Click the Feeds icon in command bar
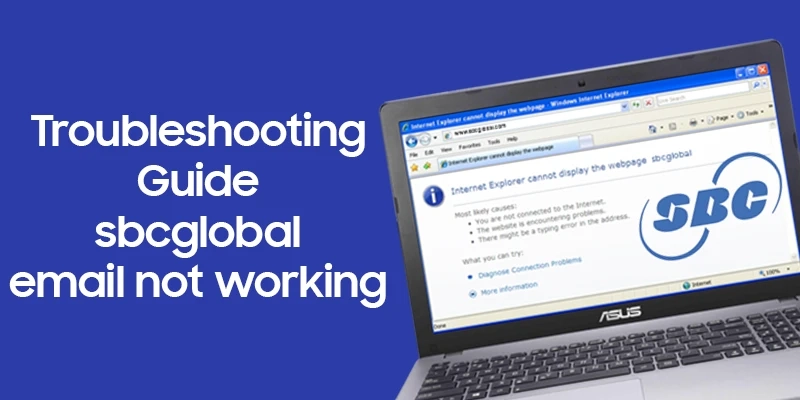This screenshot has height=400, width=800. pyautogui.click(x=672, y=126)
